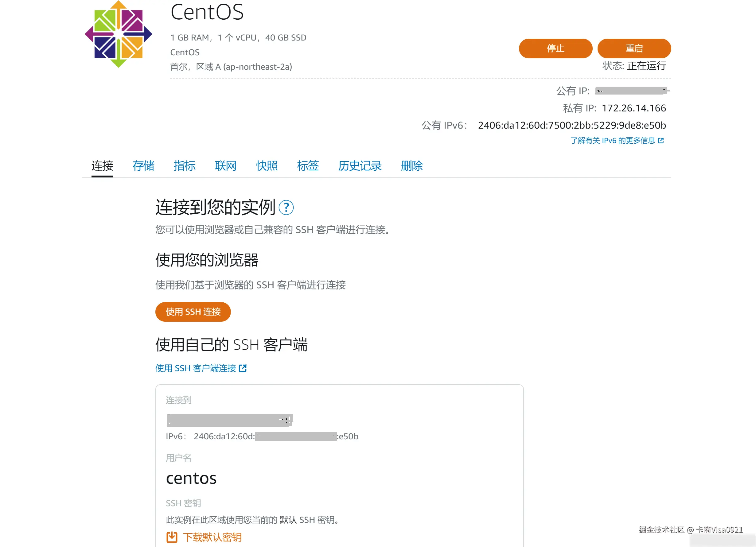Click external link icon beside IPv6 info
756x547 pixels.
[x=661, y=141]
